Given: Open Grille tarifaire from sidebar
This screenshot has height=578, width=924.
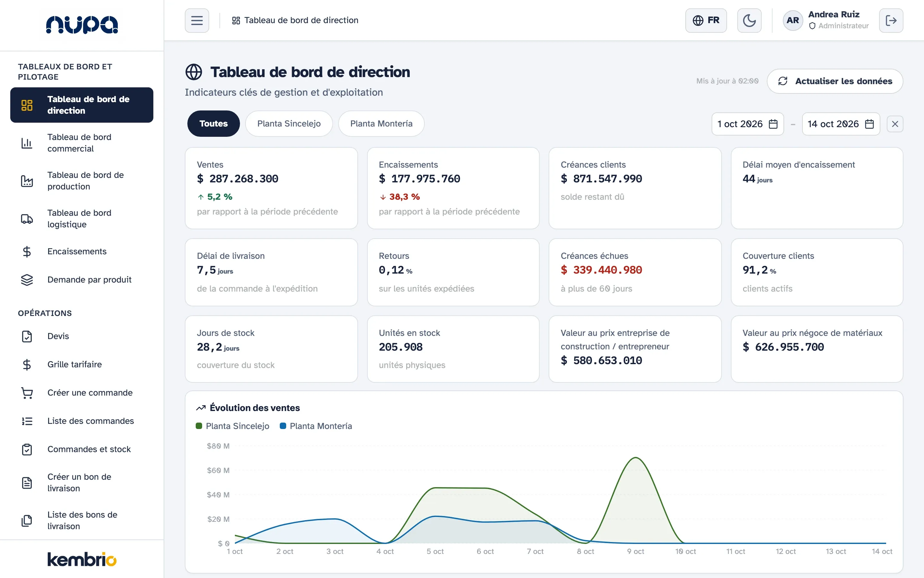Looking at the screenshot, I should [x=82, y=365].
